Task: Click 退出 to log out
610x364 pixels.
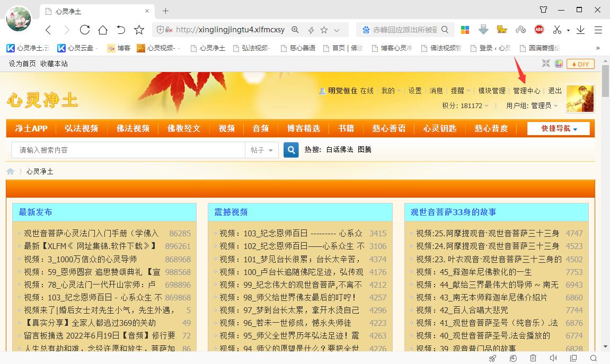Action: pyautogui.click(x=555, y=91)
